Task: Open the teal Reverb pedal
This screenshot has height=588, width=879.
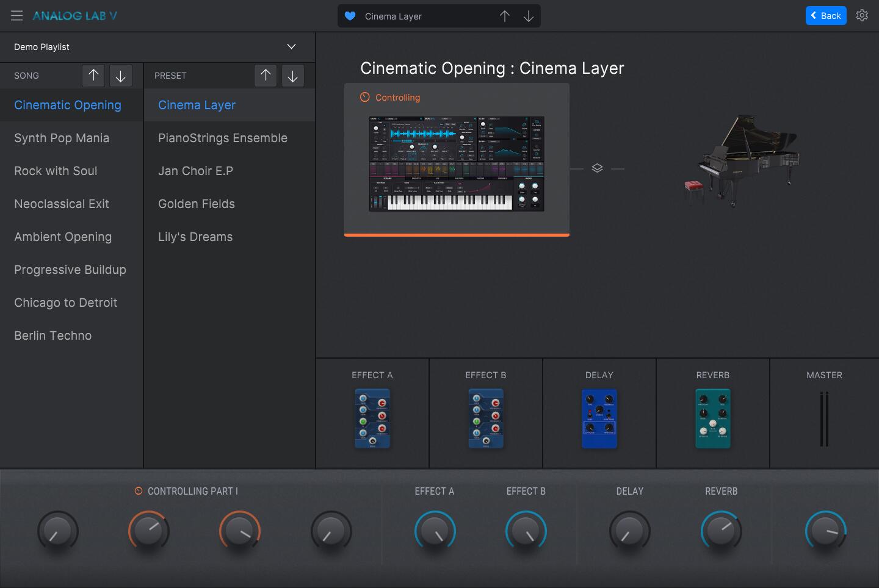Action: click(x=713, y=418)
